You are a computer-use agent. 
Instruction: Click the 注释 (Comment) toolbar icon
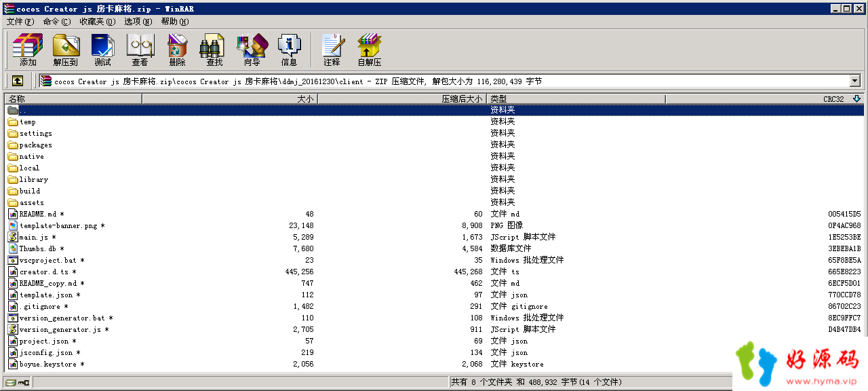tap(332, 50)
